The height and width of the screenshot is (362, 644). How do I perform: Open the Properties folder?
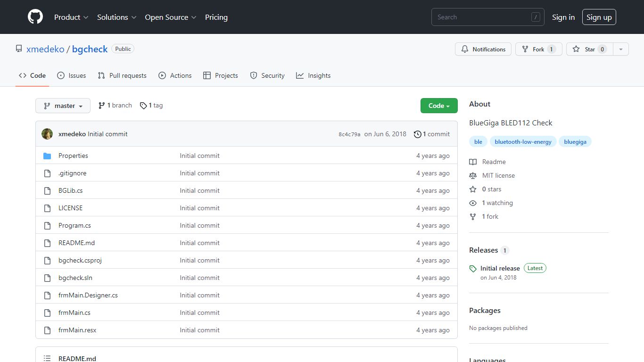pos(73,156)
